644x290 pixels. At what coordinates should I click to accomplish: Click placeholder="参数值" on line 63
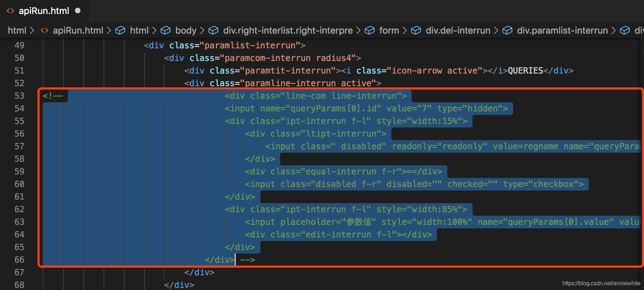pos(328,222)
